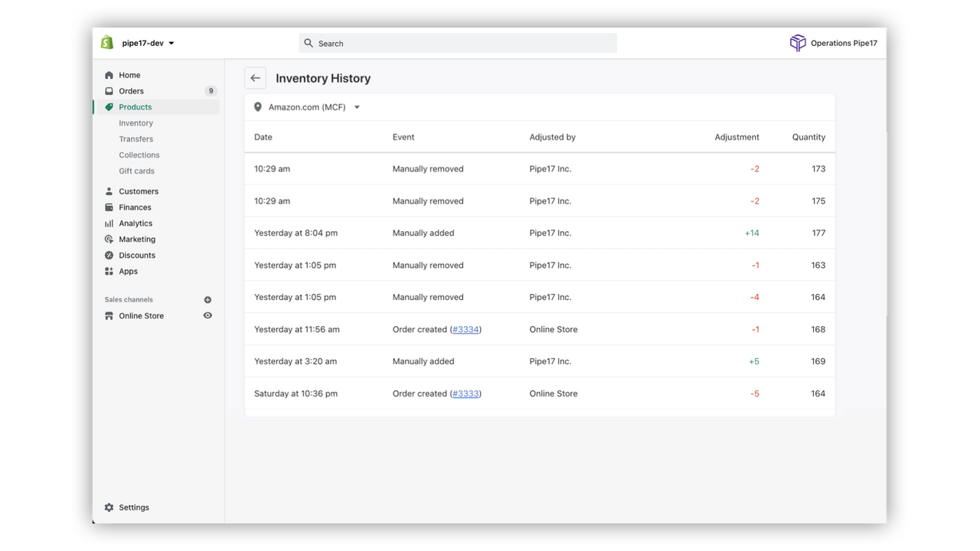Screen dimensions: 980x551
Task: Open the Apps icon in the sidebar
Action: pos(109,271)
